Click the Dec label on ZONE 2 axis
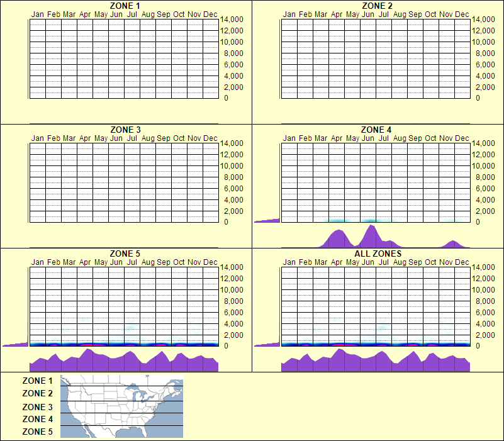This screenshot has height=441, width=504. pyautogui.click(x=462, y=14)
